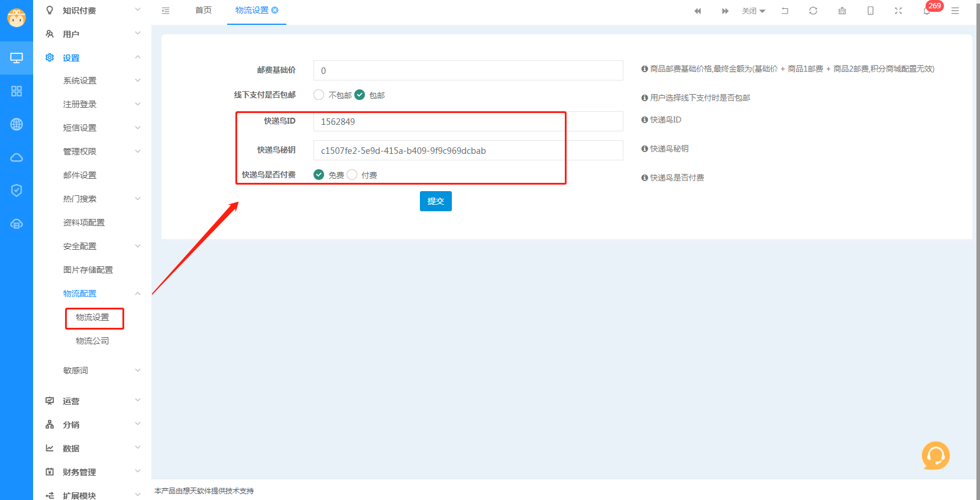Open the 关闭 dropdown in the tab bar
This screenshot has height=500, width=980.
click(753, 11)
